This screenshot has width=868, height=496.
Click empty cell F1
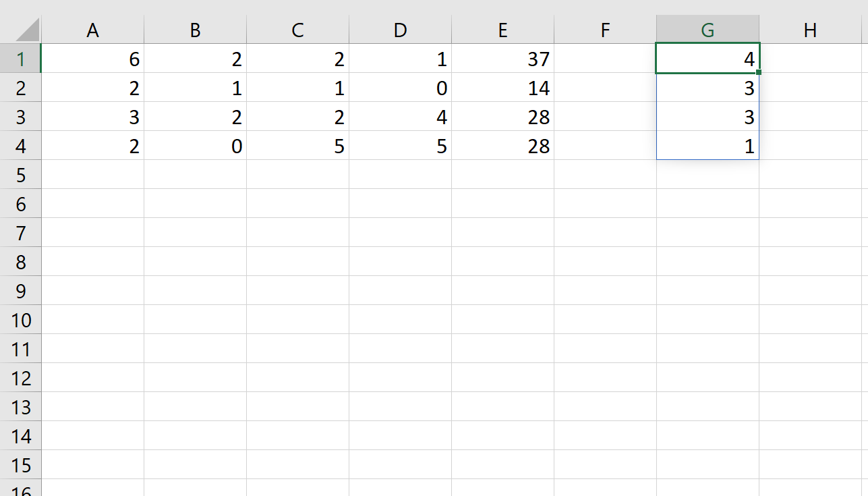[x=605, y=59]
